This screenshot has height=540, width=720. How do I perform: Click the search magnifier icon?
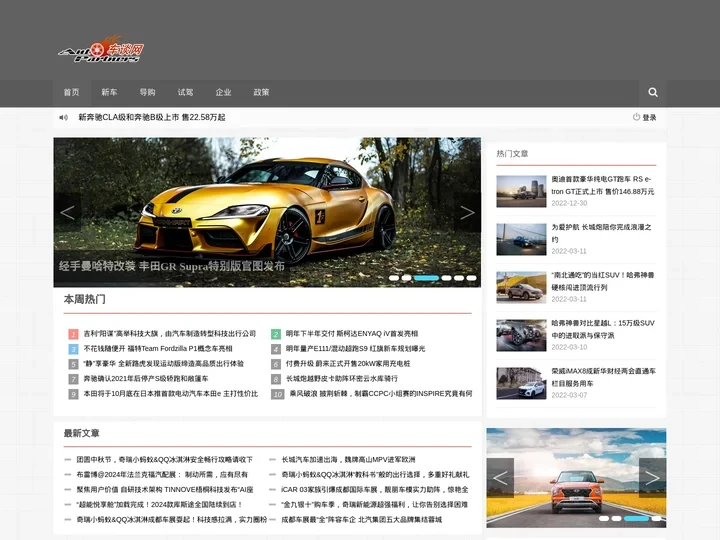652,92
